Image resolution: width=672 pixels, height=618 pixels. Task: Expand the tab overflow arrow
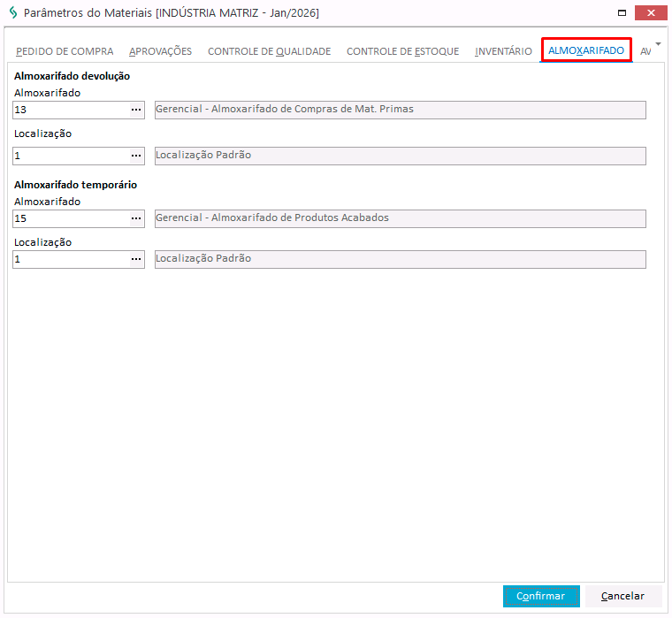click(658, 43)
